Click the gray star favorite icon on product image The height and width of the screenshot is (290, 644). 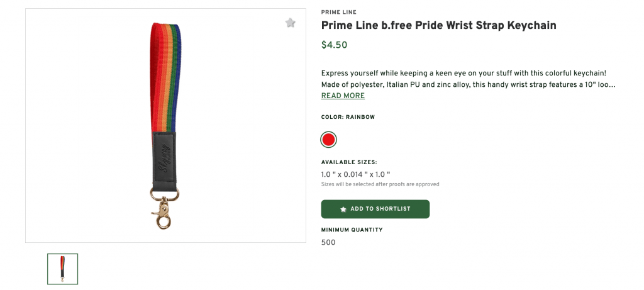pyautogui.click(x=290, y=23)
